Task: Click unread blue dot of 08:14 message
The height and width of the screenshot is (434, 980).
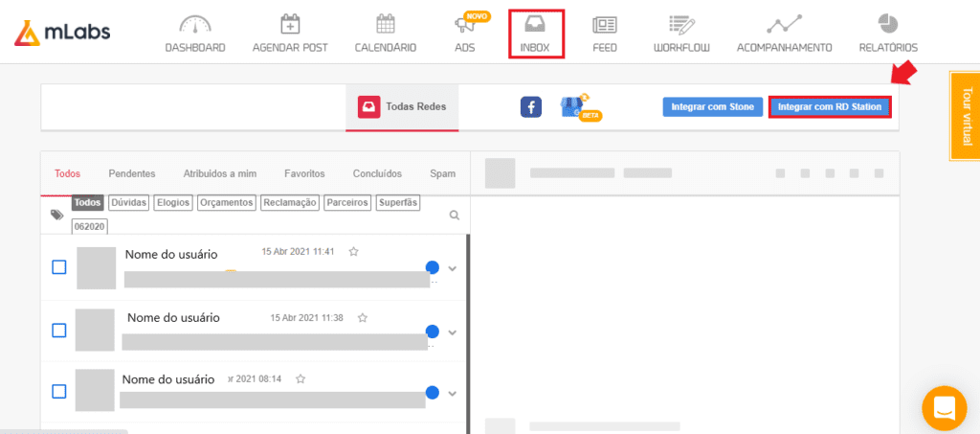Action: 433,392
